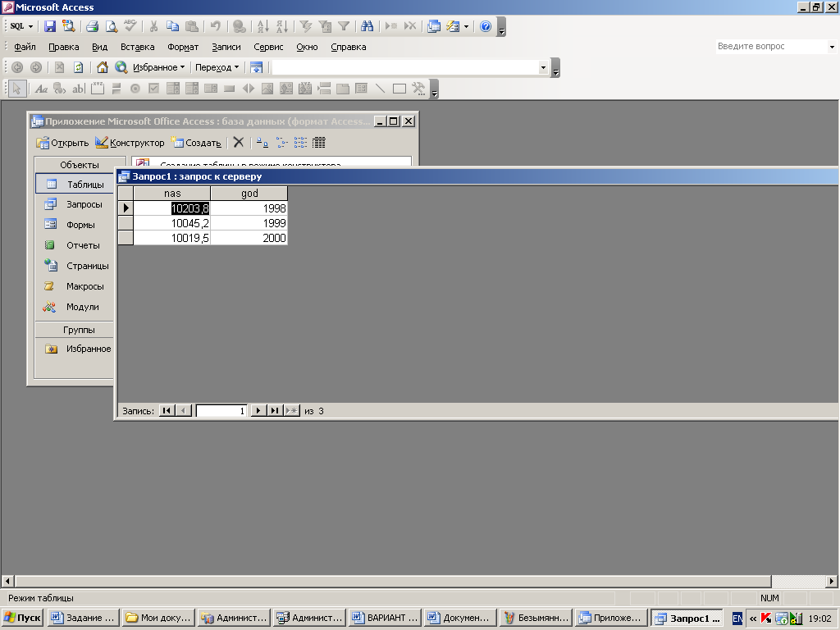Image resolution: width=840 pixels, height=630 pixels.
Task: Toggle the Check Box toolbox tool
Action: pyautogui.click(x=153, y=89)
